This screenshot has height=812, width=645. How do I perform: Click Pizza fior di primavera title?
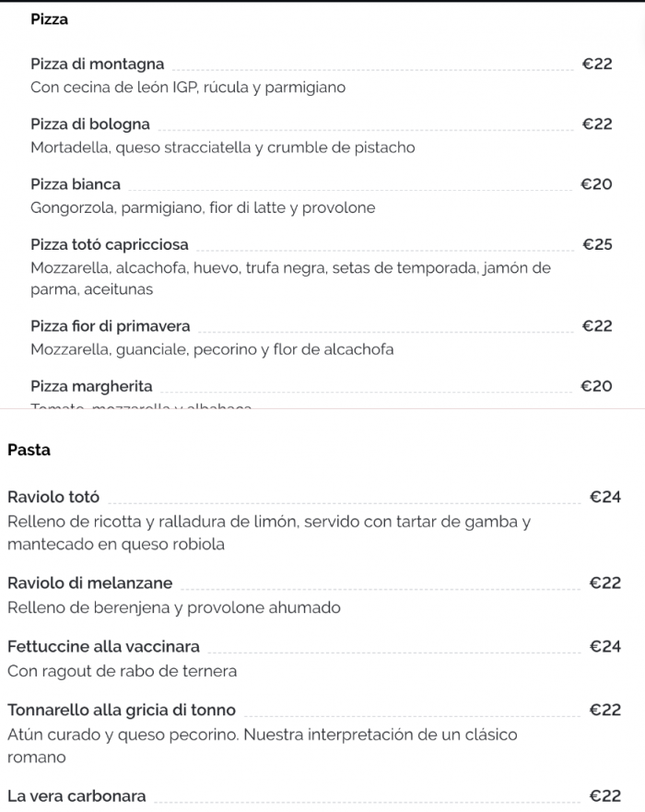[x=111, y=326]
